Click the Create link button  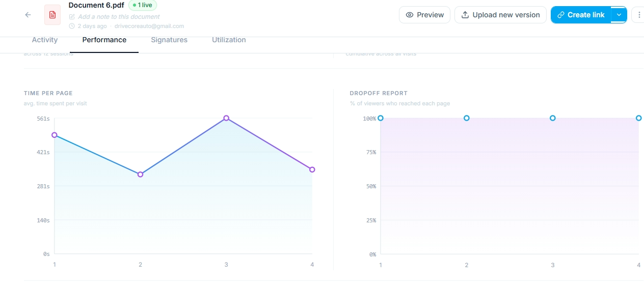click(581, 15)
